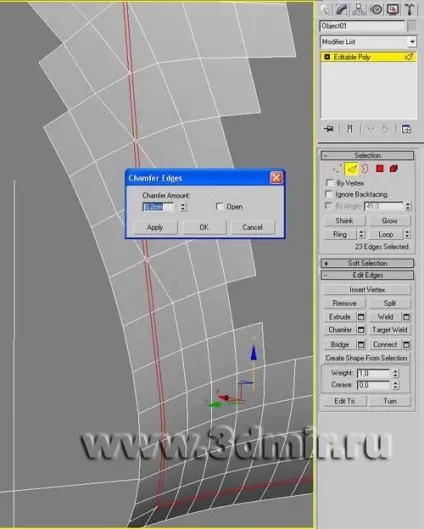This screenshot has width=424, height=529.
Task: Click the Chamfer button in Edit Edges
Action: click(340, 330)
